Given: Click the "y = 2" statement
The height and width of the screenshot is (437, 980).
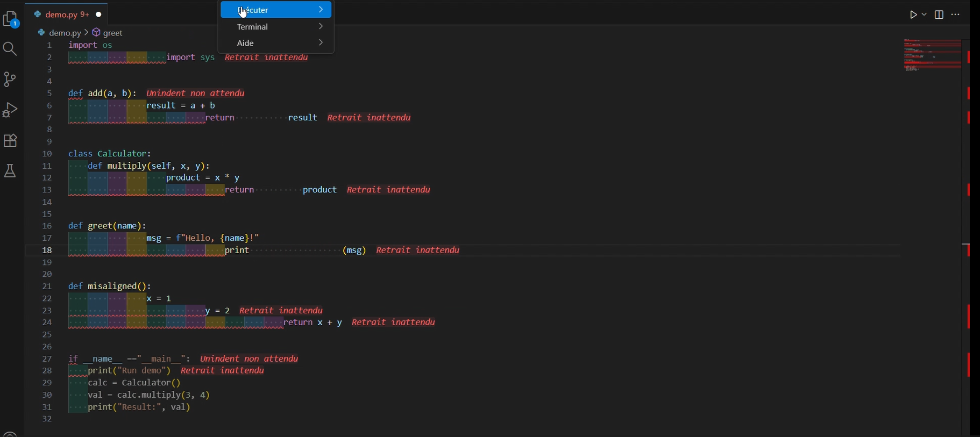Looking at the screenshot, I should click(x=218, y=311).
